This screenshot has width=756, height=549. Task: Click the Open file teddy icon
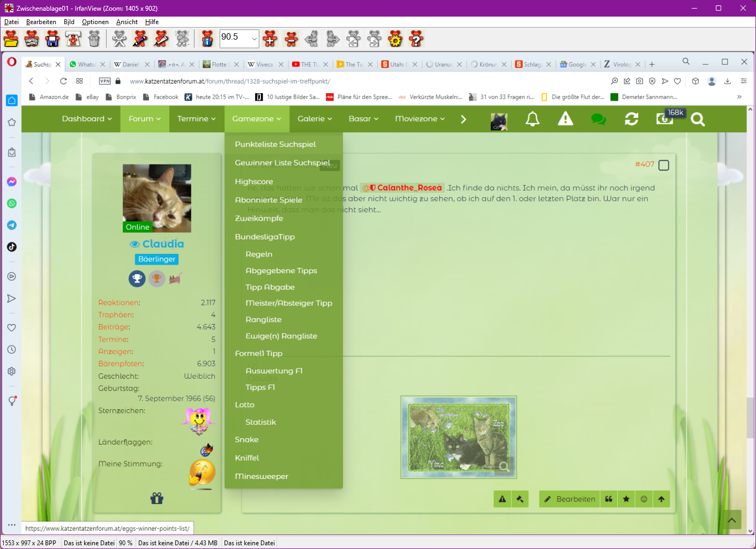click(x=11, y=39)
